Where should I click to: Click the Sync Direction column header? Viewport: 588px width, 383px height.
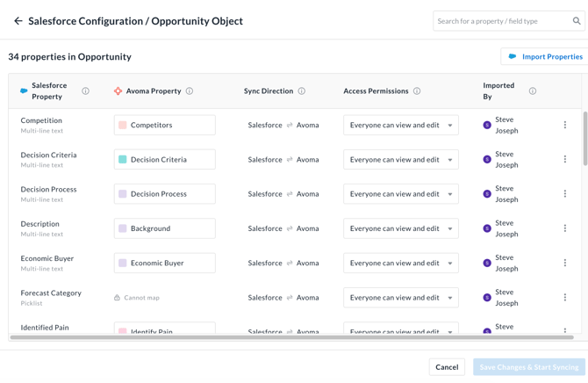pos(269,90)
